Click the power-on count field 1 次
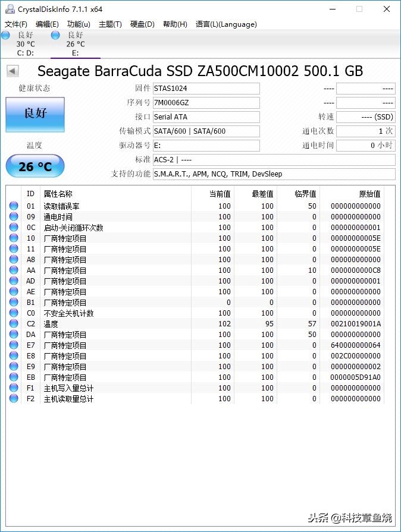 coord(366,131)
